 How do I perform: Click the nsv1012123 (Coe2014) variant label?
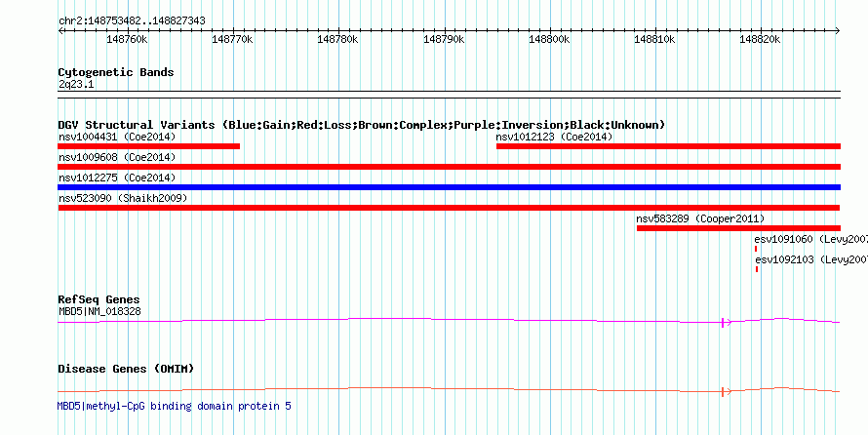coord(554,137)
